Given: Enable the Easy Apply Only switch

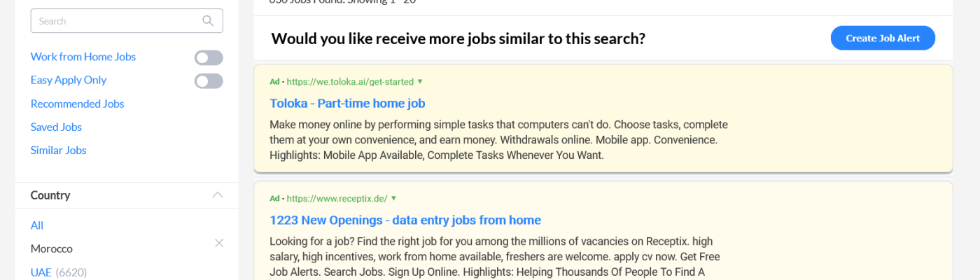Looking at the screenshot, I should [x=209, y=81].
